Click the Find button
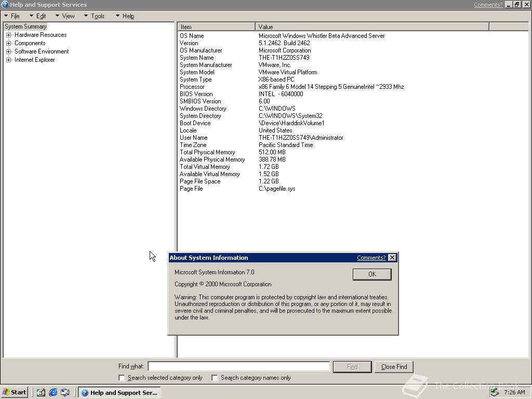Screen dimensions: 532x399 click(352, 367)
